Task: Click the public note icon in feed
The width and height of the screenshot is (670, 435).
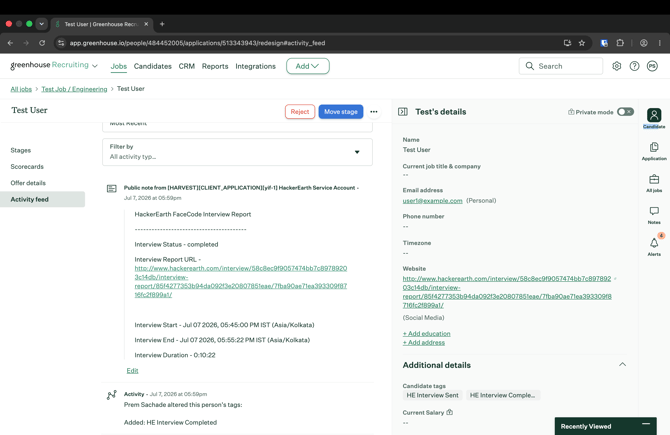Action: (112, 188)
